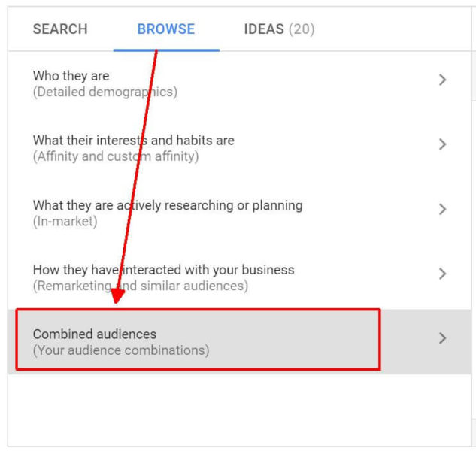This screenshot has height=451, width=476.
Task: Click Affinity and custom affinity subtitle
Action: pos(116,157)
